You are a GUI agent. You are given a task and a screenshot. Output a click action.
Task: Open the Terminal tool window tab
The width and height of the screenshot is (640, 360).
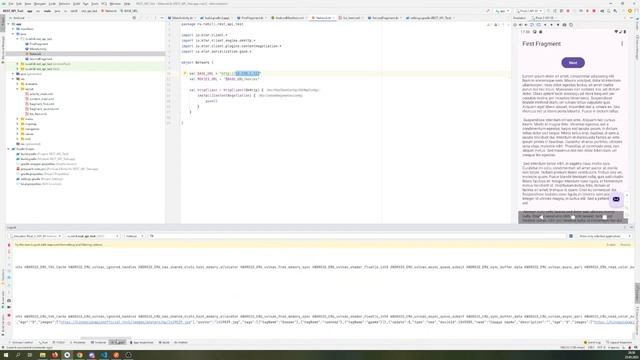(x=98, y=342)
